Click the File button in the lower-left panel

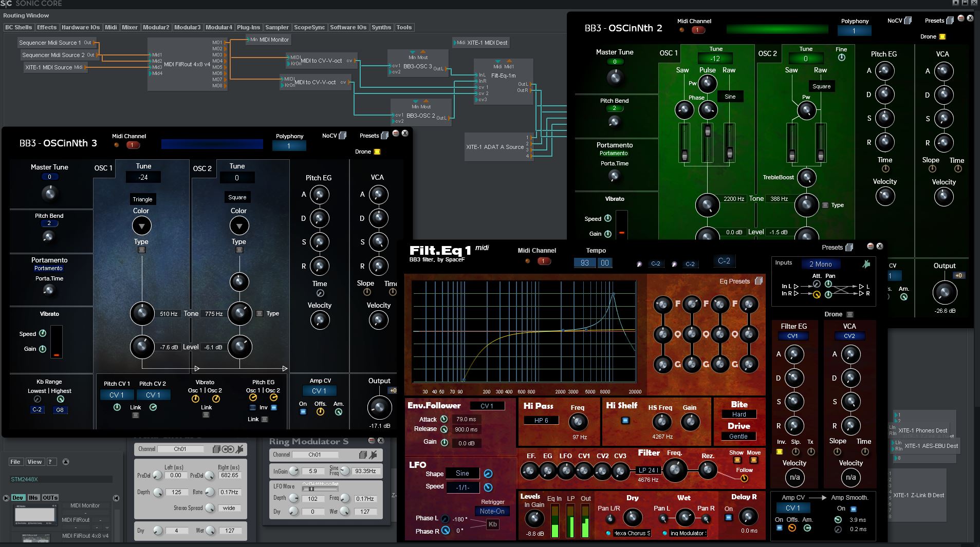[x=15, y=462]
